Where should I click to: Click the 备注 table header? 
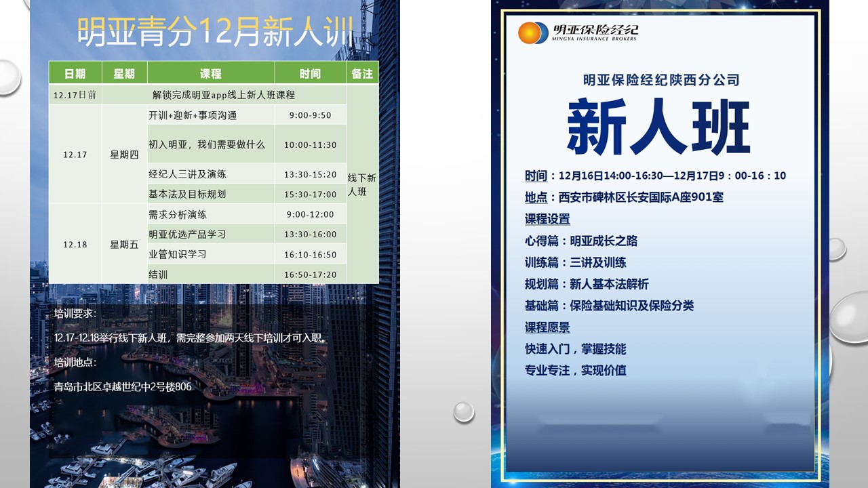click(x=363, y=73)
